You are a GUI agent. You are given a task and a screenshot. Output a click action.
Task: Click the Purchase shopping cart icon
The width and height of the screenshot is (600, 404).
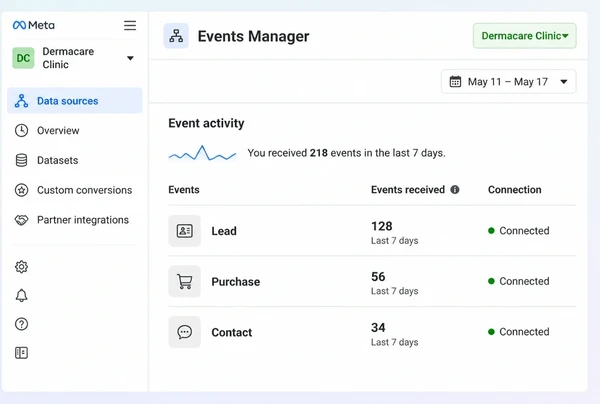tap(184, 282)
